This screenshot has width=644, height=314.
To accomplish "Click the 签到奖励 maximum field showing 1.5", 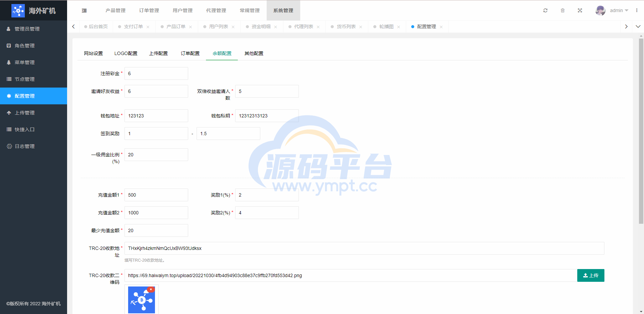I will point(228,134).
